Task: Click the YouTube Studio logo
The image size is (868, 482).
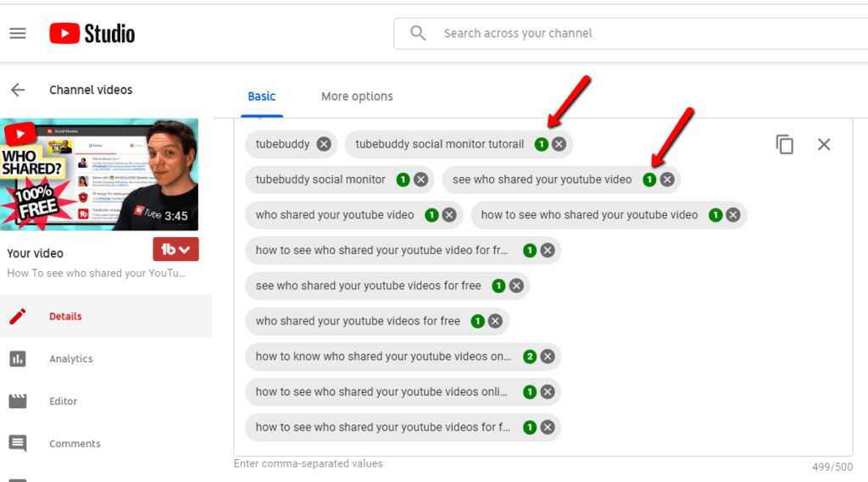Action: point(92,34)
